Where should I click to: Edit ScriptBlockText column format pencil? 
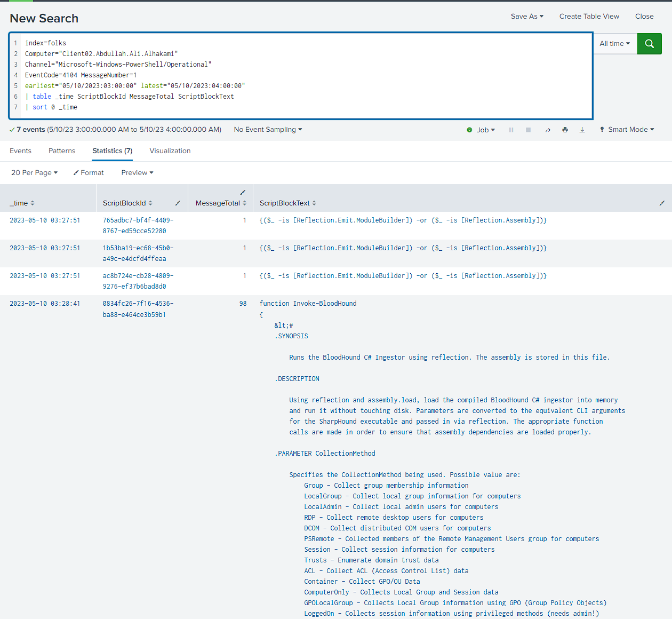pos(662,203)
